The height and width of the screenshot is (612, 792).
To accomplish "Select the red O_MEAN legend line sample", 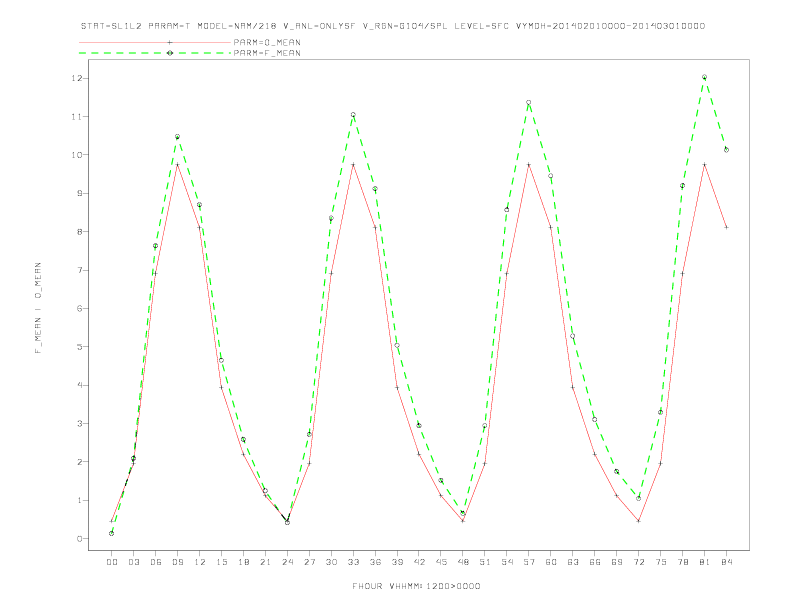I will tap(155, 42).
